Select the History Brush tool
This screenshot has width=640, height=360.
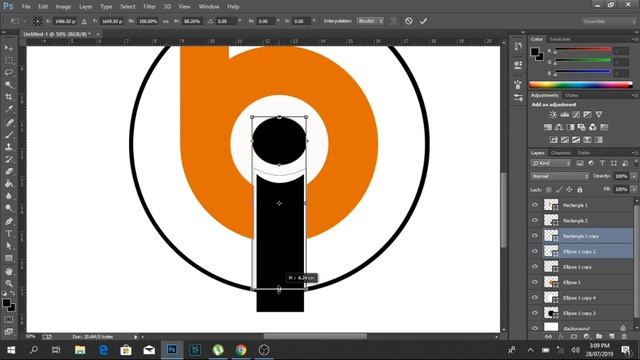pos(9,159)
